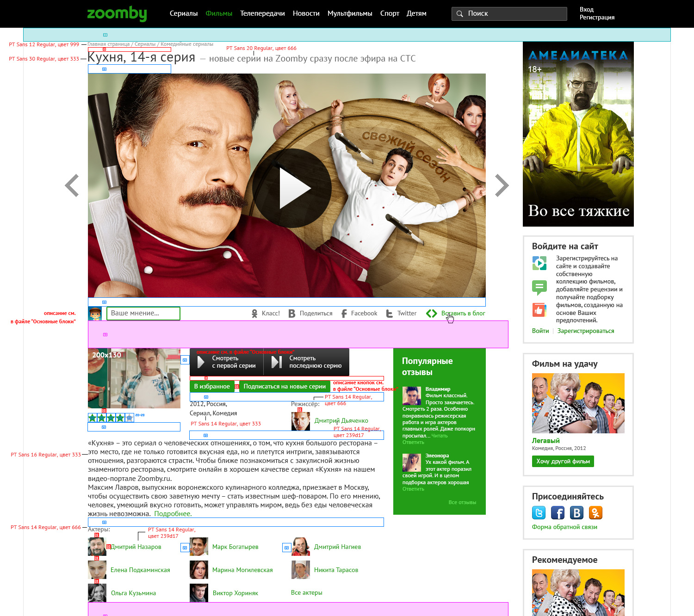Click Войти link in sidebar
The width and height of the screenshot is (694, 616).
(540, 331)
